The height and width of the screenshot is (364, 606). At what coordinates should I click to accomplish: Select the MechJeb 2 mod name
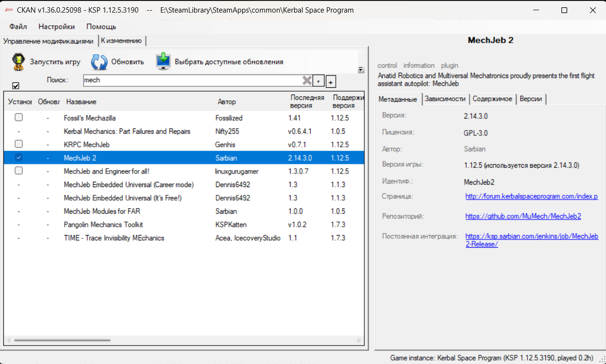[x=80, y=158]
